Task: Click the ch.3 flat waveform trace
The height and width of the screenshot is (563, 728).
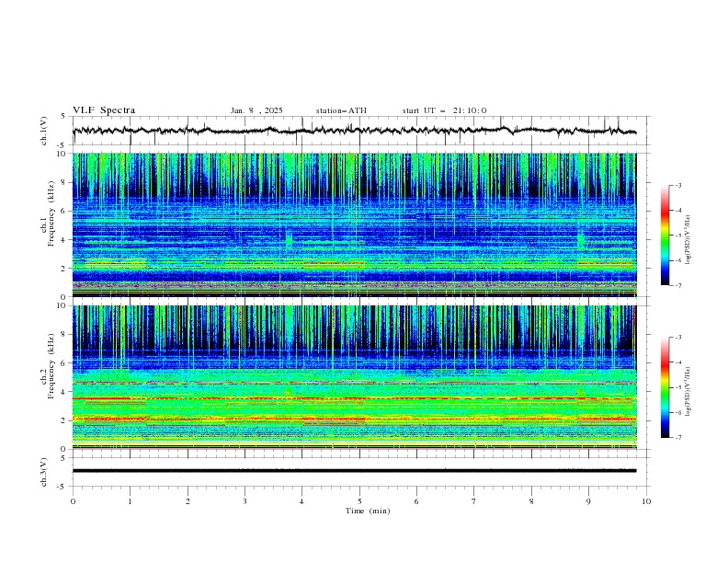Action: pyautogui.click(x=354, y=471)
